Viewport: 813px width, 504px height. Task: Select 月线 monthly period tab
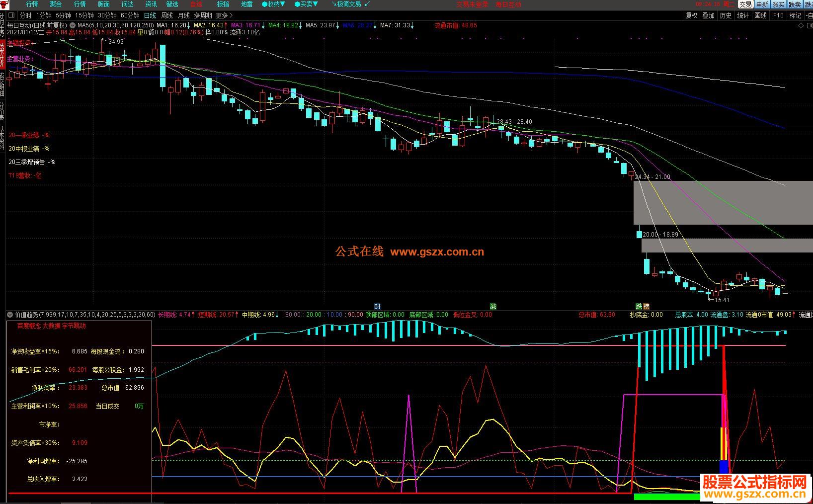click(x=183, y=15)
